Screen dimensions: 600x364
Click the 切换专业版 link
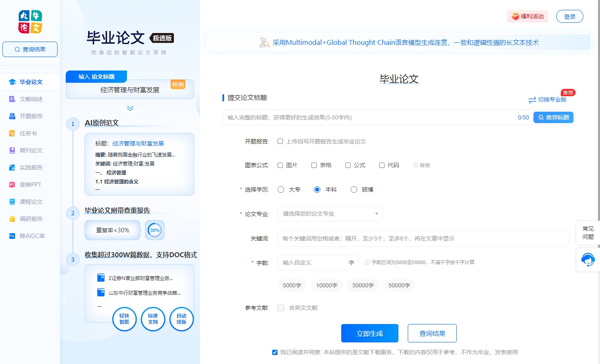[x=552, y=99]
